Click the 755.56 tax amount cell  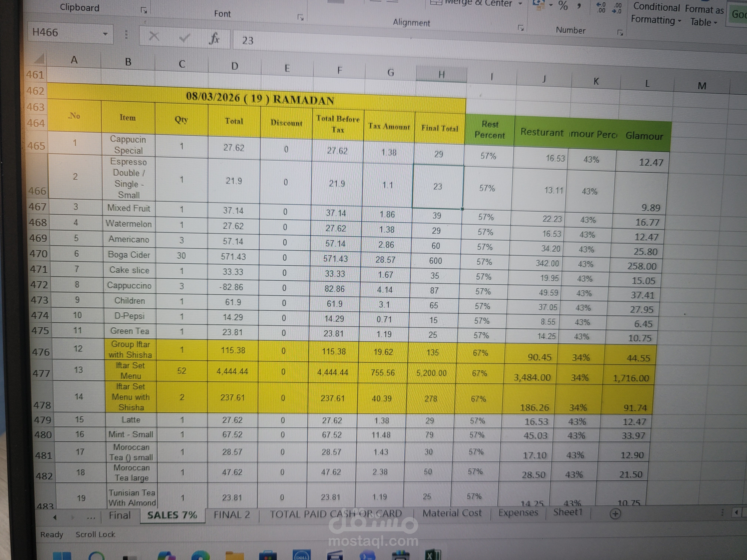pos(382,372)
